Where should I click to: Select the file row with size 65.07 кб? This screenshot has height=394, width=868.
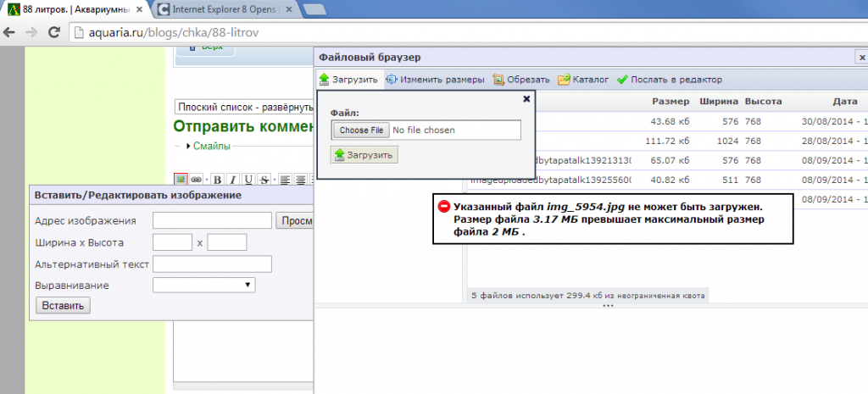click(668, 160)
